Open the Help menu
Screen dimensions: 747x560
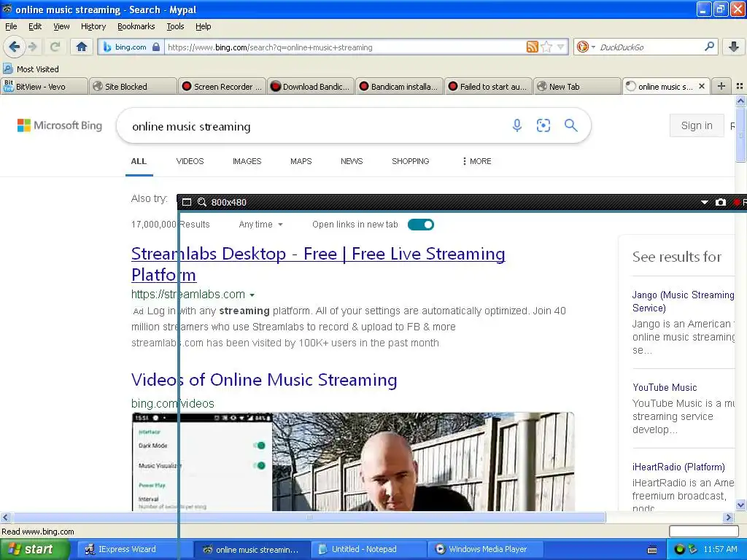click(x=203, y=26)
